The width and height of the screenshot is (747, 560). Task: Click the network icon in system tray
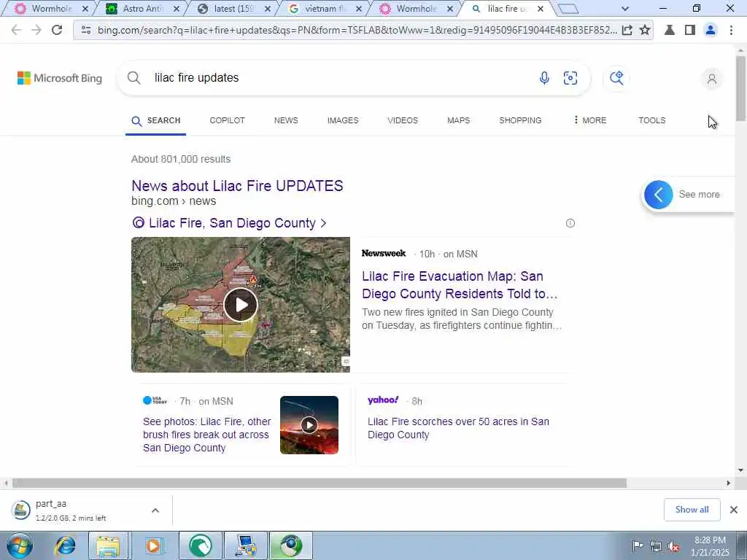click(x=656, y=545)
